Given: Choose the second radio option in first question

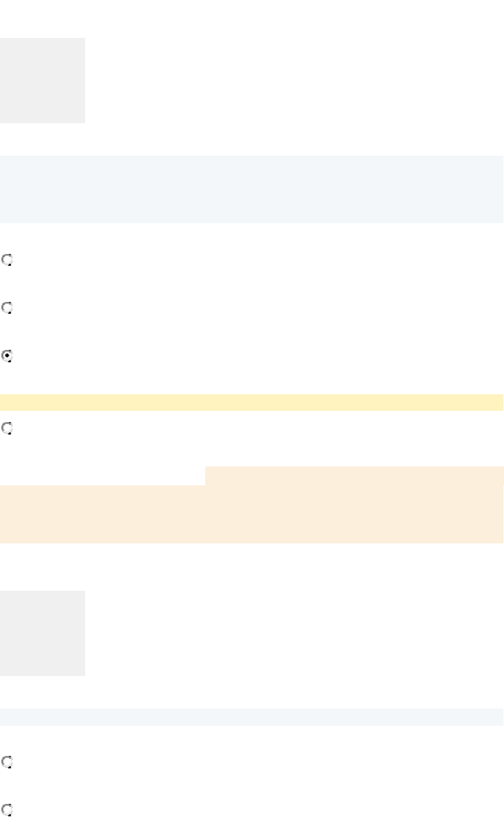Looking at the screenshot, I should (7, 308).
